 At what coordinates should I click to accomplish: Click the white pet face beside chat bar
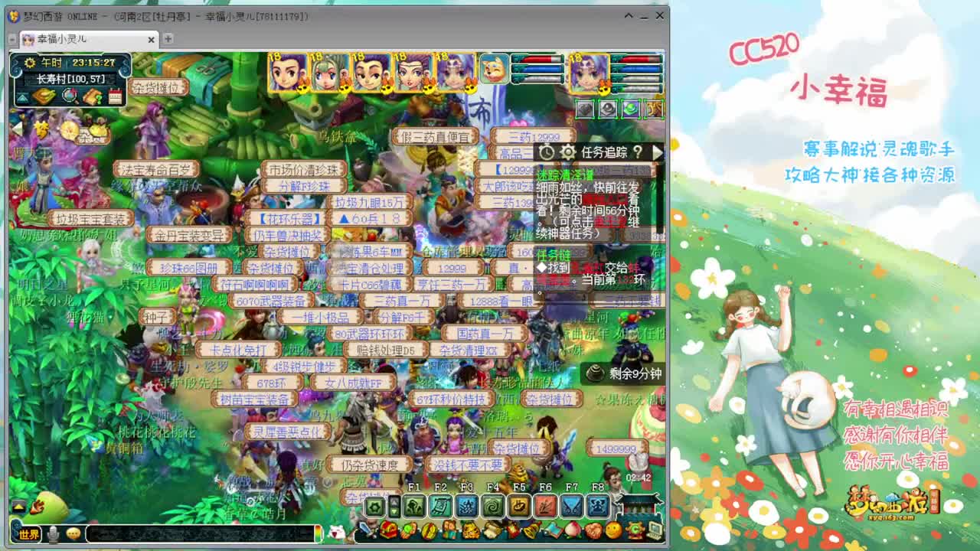[x=336, y=533]
